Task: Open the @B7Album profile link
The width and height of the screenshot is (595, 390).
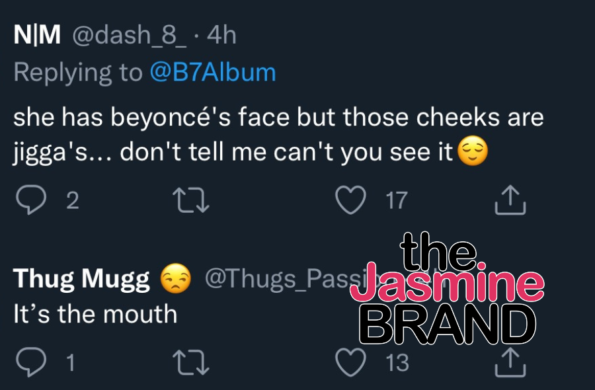Action: click(212, 72)
